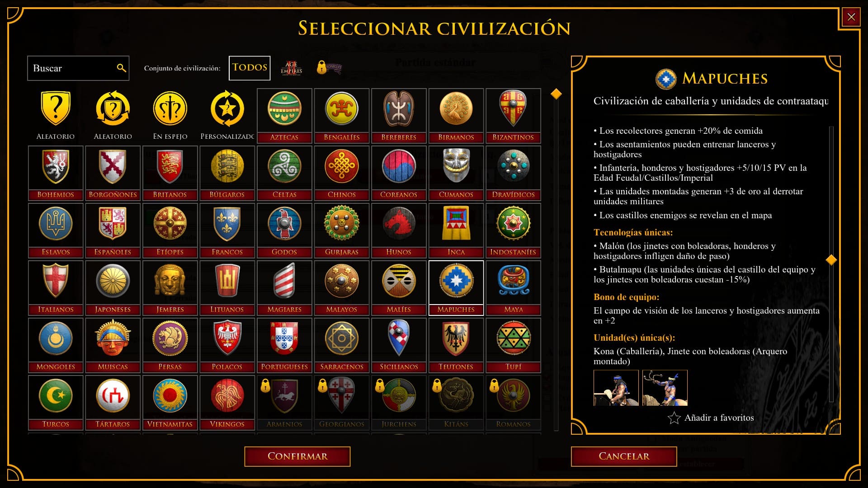Click the civilization list scrollbar handle
Screen dimensions: 868x488
pos(556,94)
